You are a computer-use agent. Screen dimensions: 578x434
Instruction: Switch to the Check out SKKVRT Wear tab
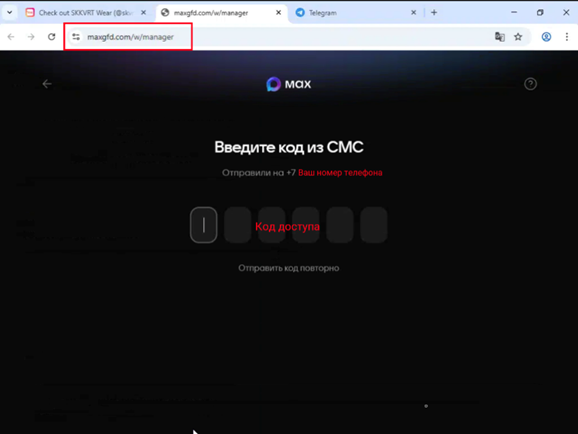pyautogui.click(x=86, y=13)
